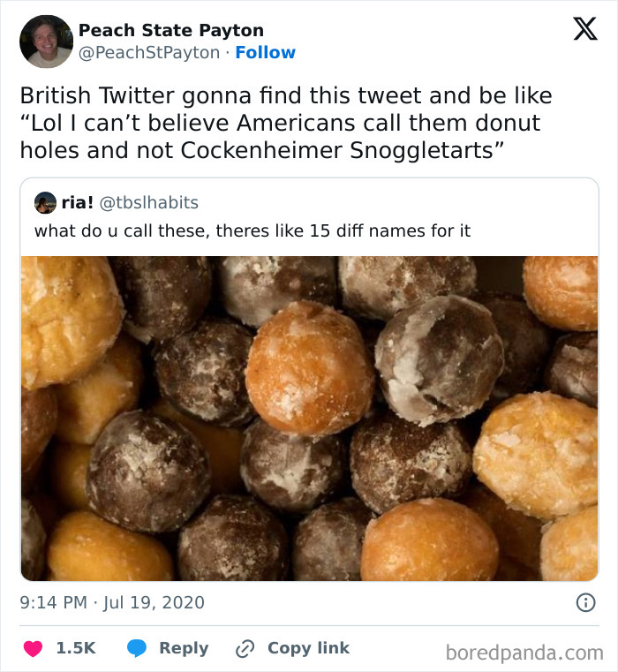Open the donut holes photo
The image size is (618, 672).
pos(309,418)
